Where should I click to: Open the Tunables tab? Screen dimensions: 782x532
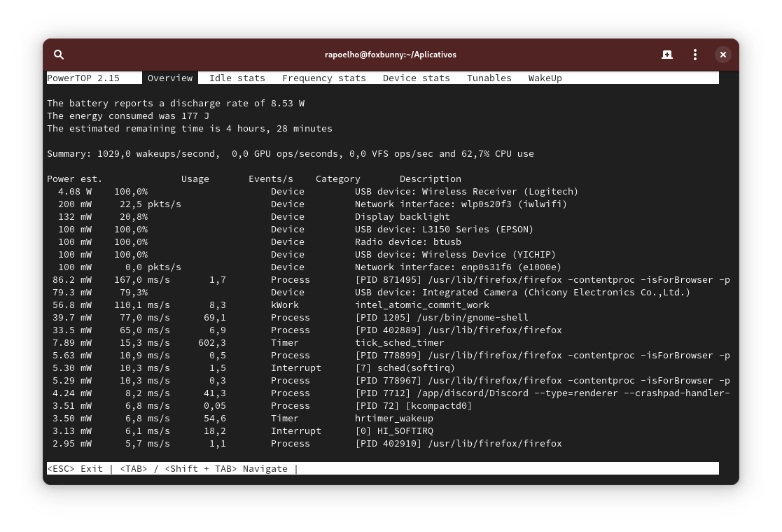[489, 78]
